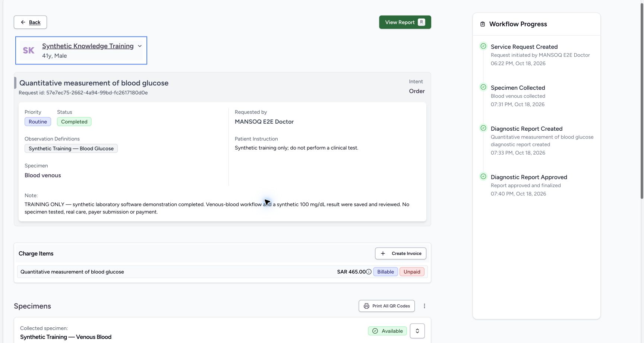
Task: Click the Unpaid status tag
Action: 412,272
